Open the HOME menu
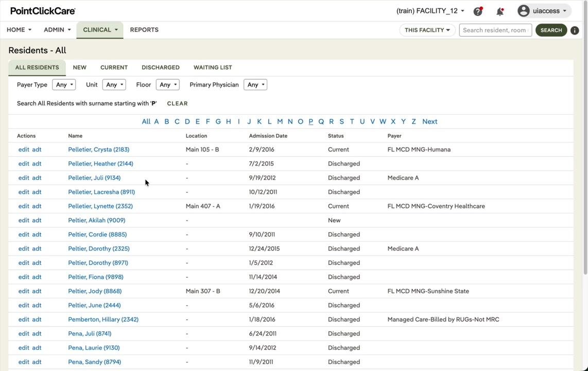 19,30
